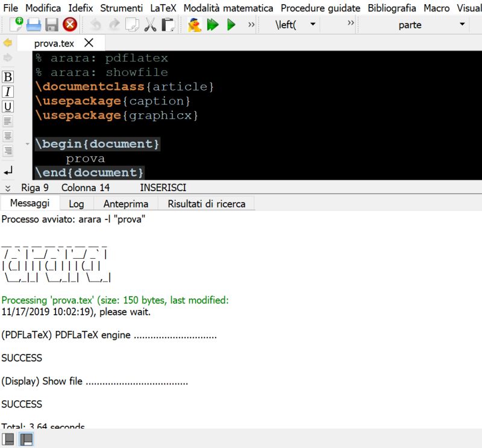Place cursor on the 'prova' body text
Image resolution: width=482 pixels, height=448 pixels.
click(85, 159)
